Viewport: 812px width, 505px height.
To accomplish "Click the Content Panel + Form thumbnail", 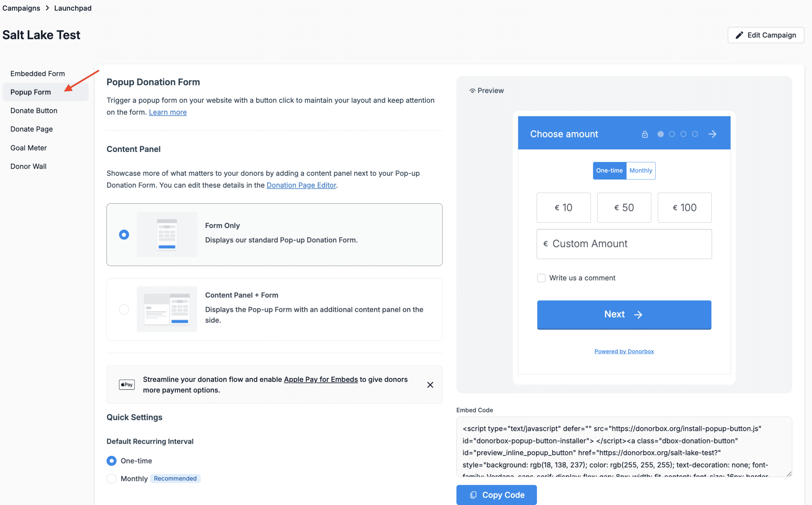I will coord(167,309).
